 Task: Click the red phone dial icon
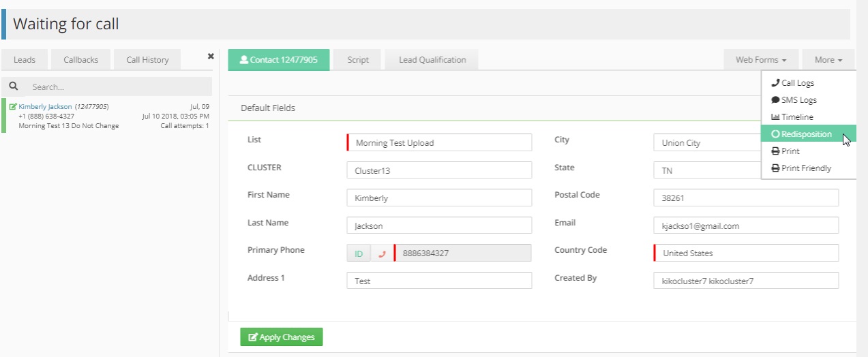(382, 253)
